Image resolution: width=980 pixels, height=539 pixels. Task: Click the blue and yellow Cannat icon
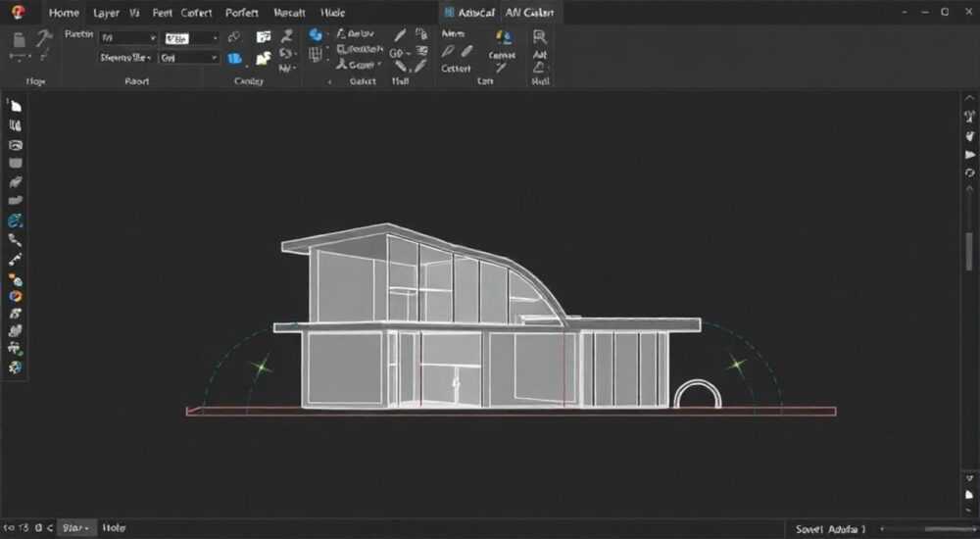pos(503,37)
